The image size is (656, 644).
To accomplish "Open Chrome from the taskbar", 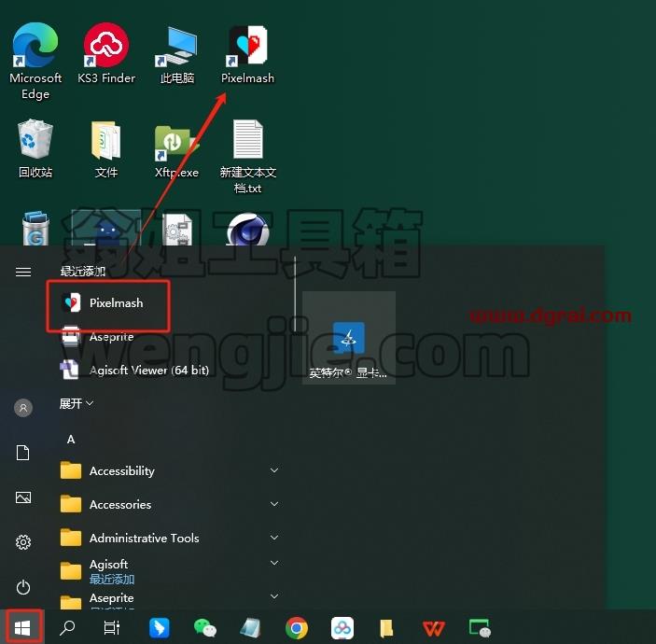I will coord(296,628).
